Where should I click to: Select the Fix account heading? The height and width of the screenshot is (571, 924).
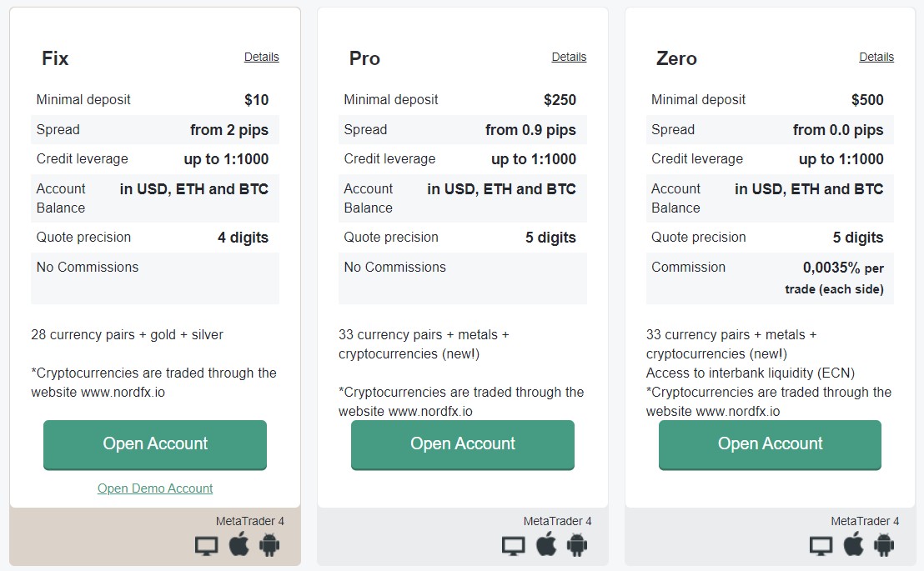[x=55, y=58]
